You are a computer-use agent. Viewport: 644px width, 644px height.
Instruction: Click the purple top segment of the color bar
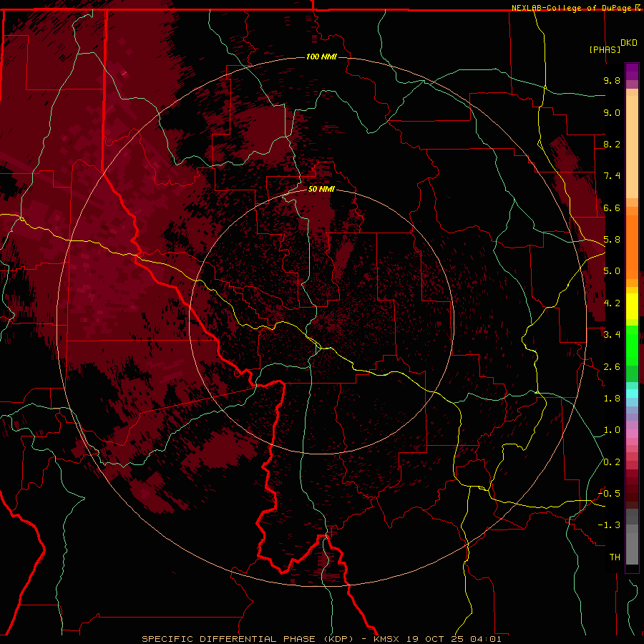632,72
